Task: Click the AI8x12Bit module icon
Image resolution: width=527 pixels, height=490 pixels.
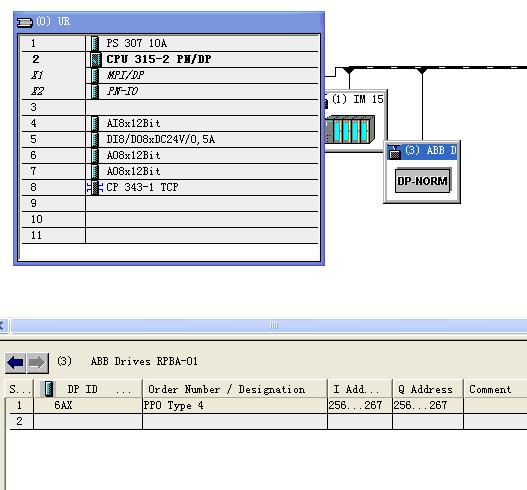Action: (95, 123)
